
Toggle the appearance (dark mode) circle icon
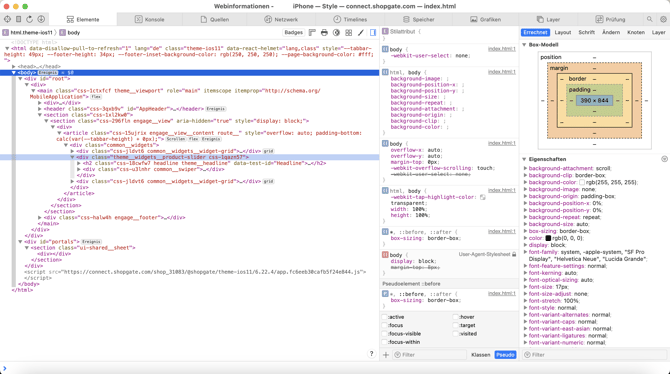pos(336,32)
